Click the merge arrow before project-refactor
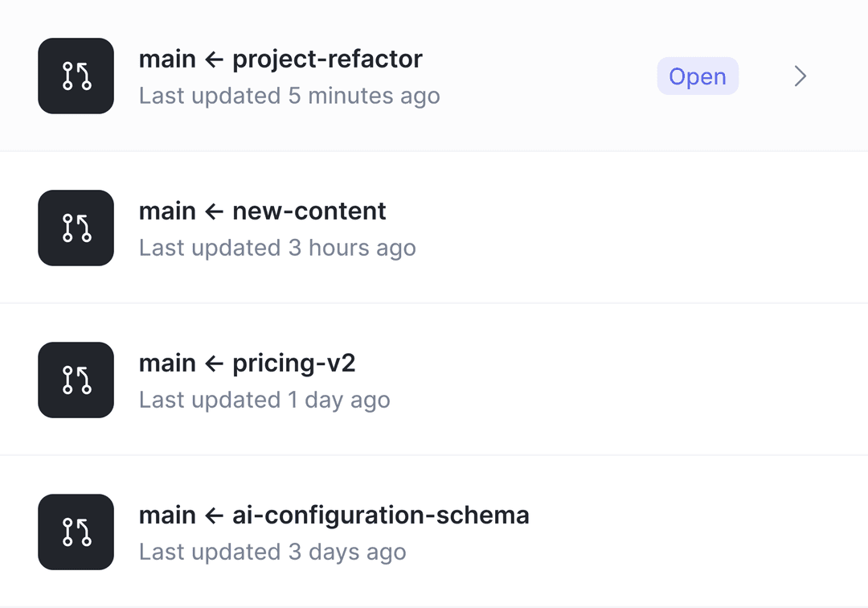 pos(214,60)
